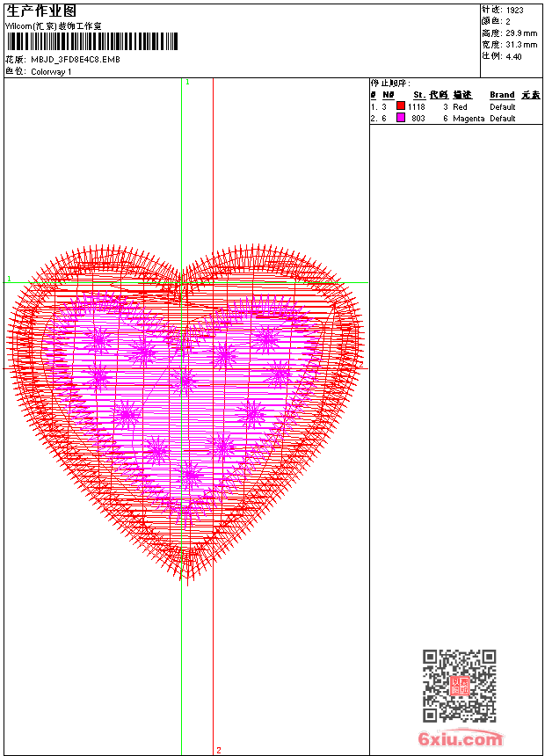Click the Brand column header

coord(502,95)
